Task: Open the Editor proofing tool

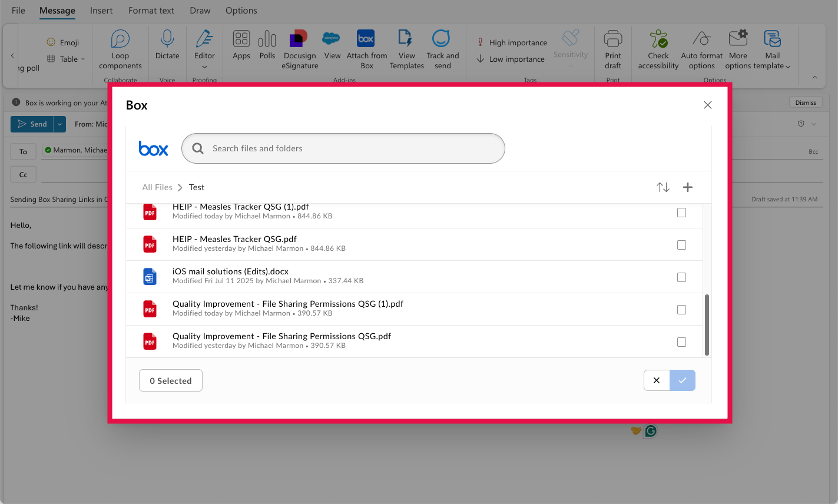Action: pos(204,45)
